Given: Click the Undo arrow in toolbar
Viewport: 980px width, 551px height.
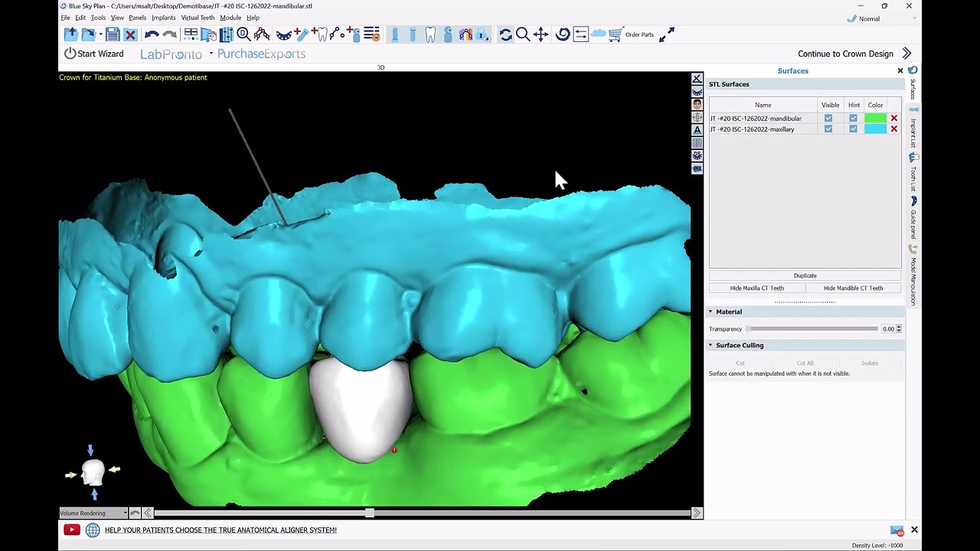Looking at the screenshot, I should point(151,34).
